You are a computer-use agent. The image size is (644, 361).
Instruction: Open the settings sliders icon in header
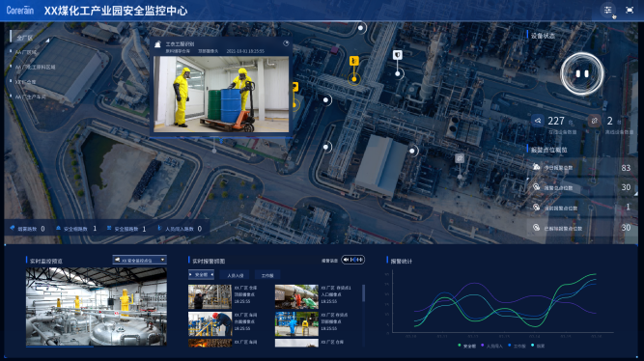tap(608, 10)
